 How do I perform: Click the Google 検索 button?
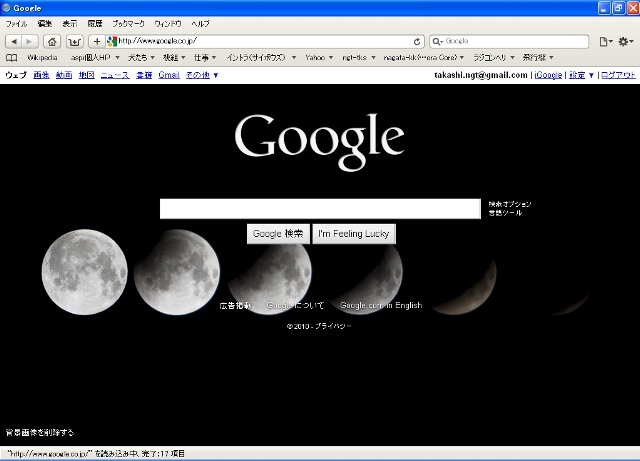tap(278, 234)
